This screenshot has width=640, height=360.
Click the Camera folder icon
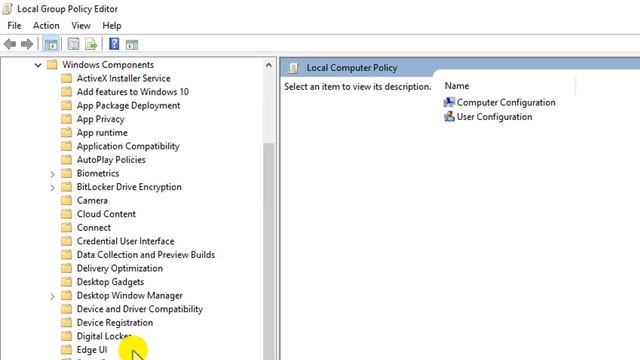point(66,200)
